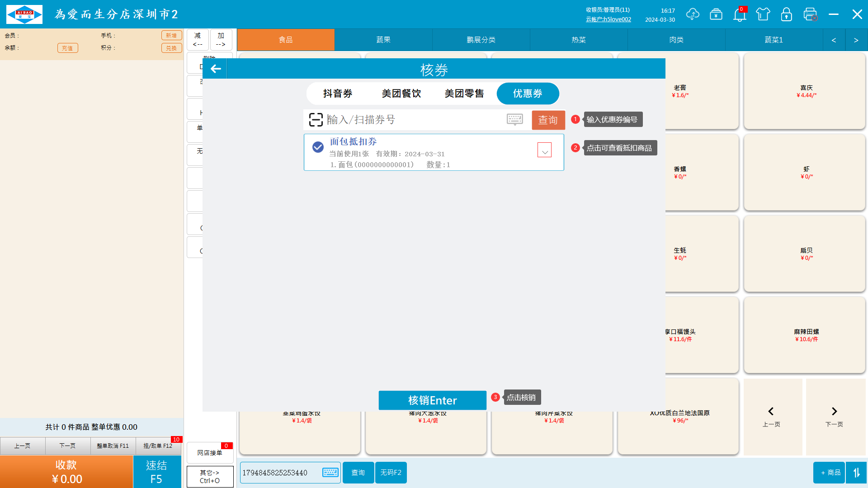Expand the 面包抵扣券 deductible items

pos(544,150)
